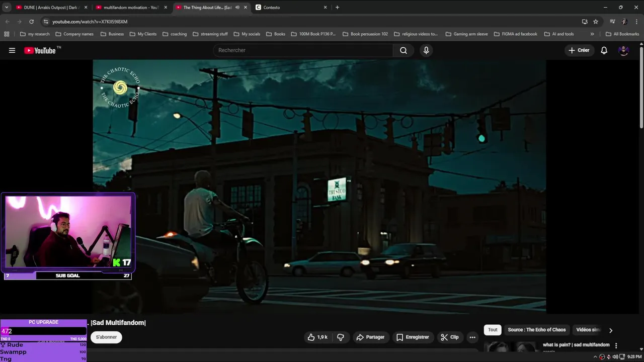Open 'what is pain? | sad multifandom' video
This screenshot has height=362, width=644.
click(x=576, y=345)
